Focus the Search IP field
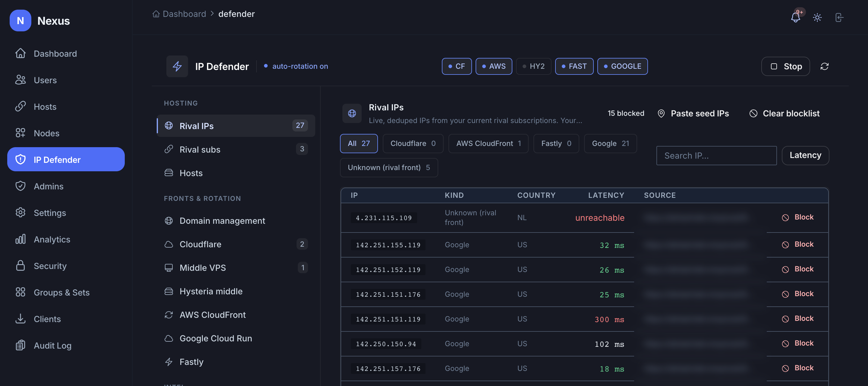Viewport: 868px width, 386px height. coord(716,156)
